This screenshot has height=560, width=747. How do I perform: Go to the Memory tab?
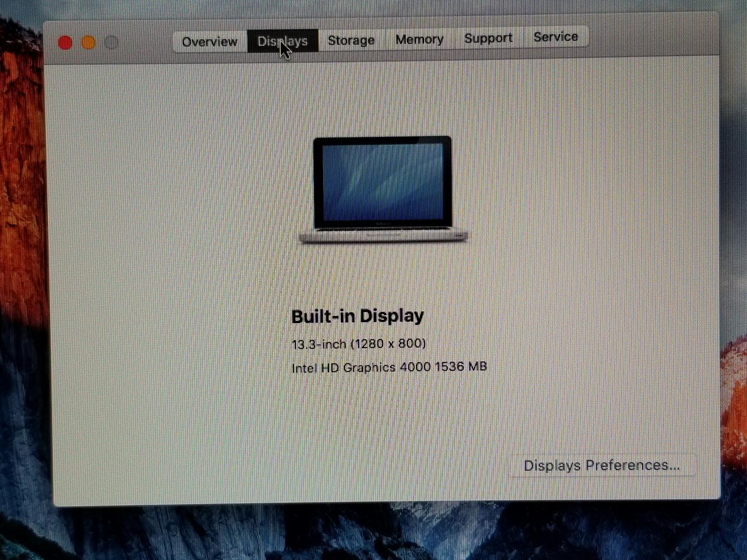tap(419, 39)
